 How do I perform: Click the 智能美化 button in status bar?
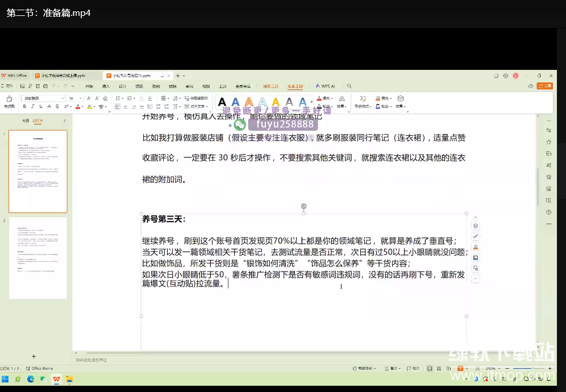[x=364, y=369]
